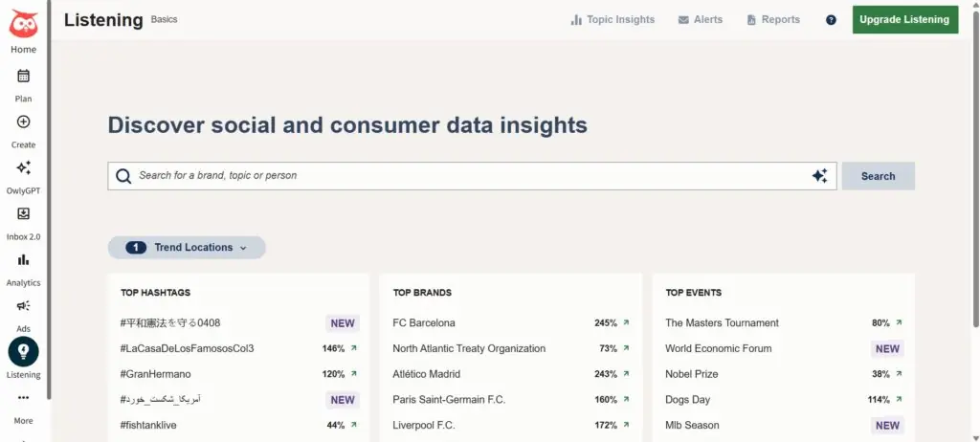Click the Topic Insights chart icon
The width and height of the screenshot is (980, 442).
(x=576, y=20)
